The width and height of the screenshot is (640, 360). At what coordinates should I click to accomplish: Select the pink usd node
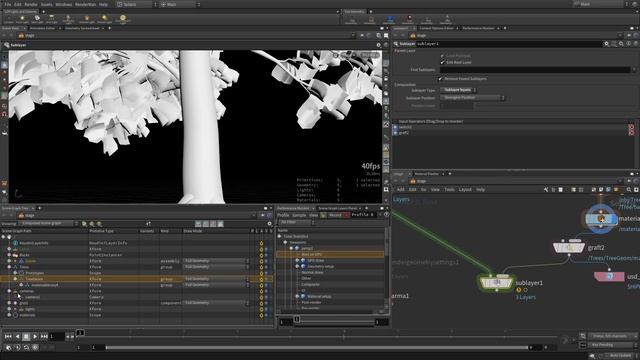609,276
